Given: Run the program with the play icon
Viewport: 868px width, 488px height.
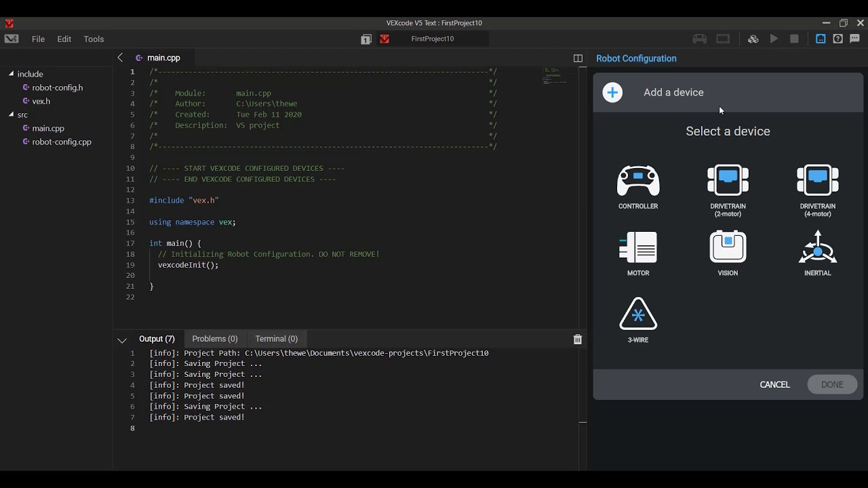Looking at the screenshot, I should pyautogui.click(x=774, y=39).
